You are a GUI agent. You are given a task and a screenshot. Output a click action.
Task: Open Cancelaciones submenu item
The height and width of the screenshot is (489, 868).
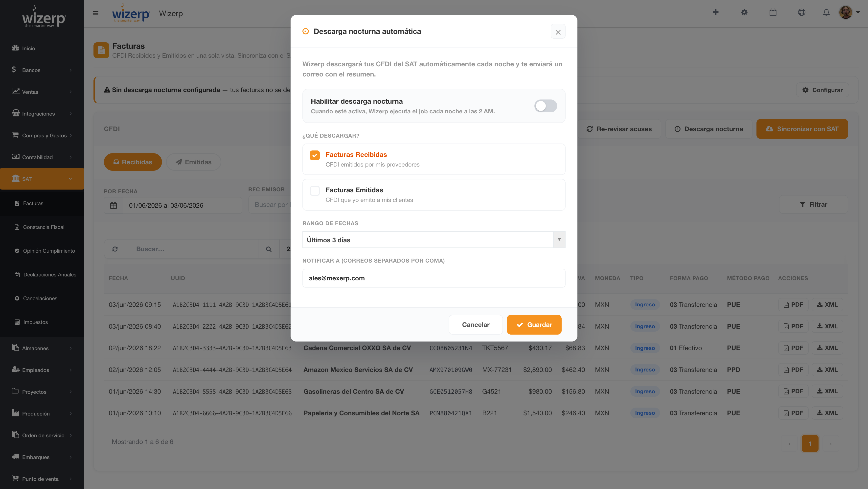[42, 298]
